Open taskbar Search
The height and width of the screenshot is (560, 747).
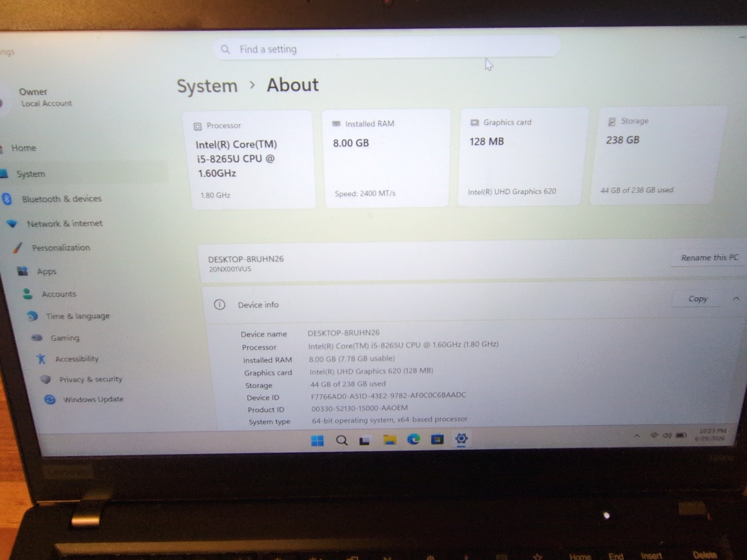coord(342,441)
